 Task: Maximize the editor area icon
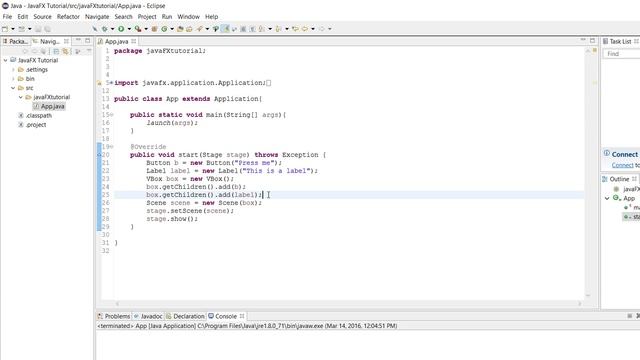pyautogui.click(x=592, y=40)
